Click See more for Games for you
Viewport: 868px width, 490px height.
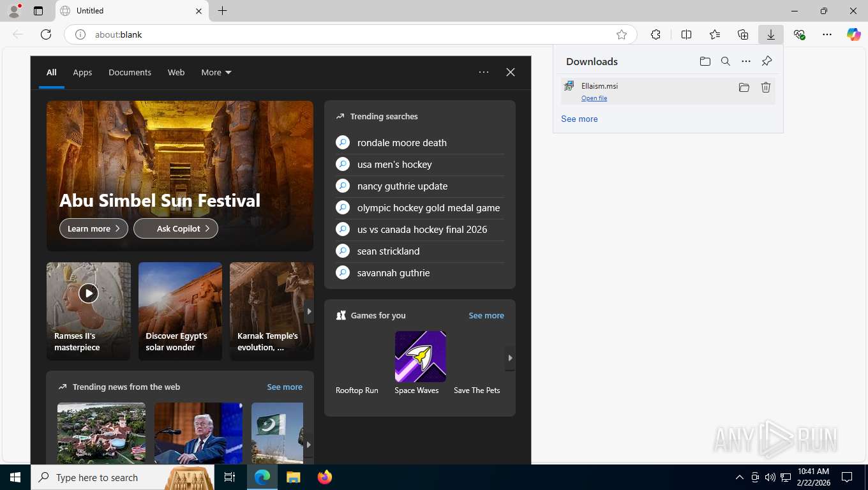(x=486, y=315)
